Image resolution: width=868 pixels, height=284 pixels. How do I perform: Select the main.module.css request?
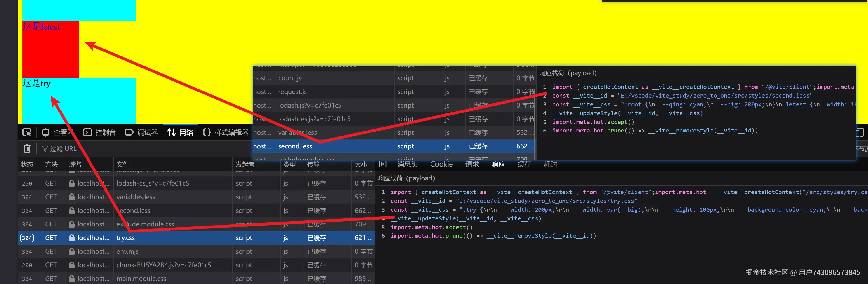point(141,279)
